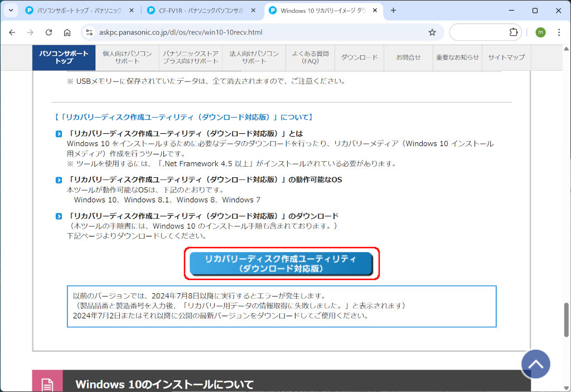Click the blue arrow bullet beside とは heading
This screenshot has width=571, height=392.
(x=59, y=134)
